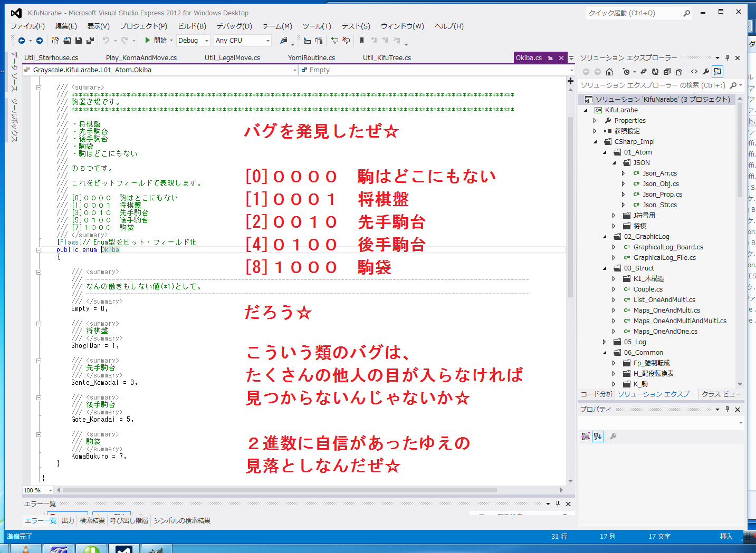Open the コード分析 tab
756x553 pixels.
(x=597, y=394)
